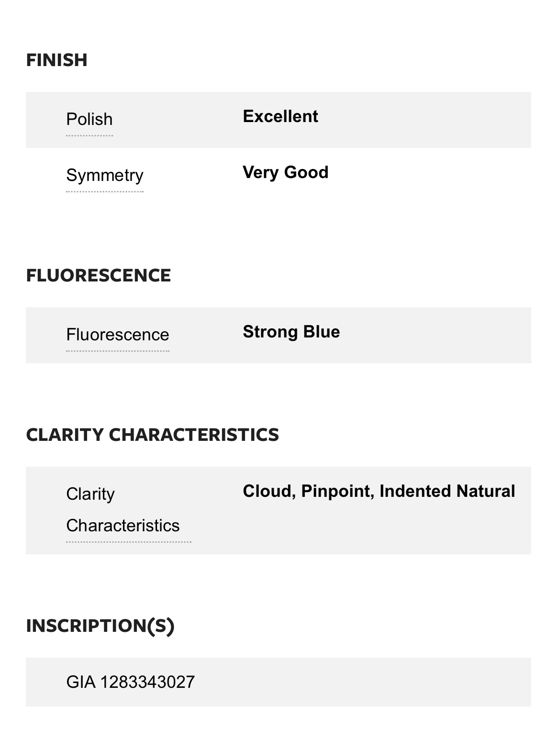Click the dotted-underlined Symmetry label
Viewport: 560px width, 729px height.
point(104,175)
